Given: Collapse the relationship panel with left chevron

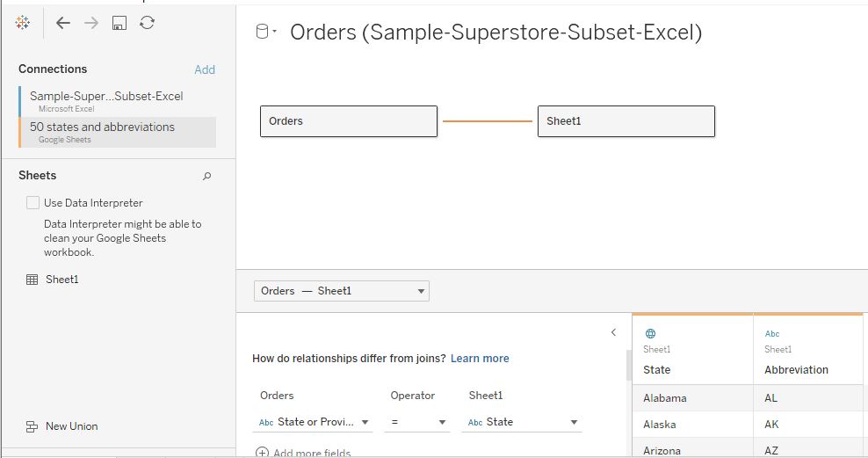Looking at the screenshot, I should 613,332.
